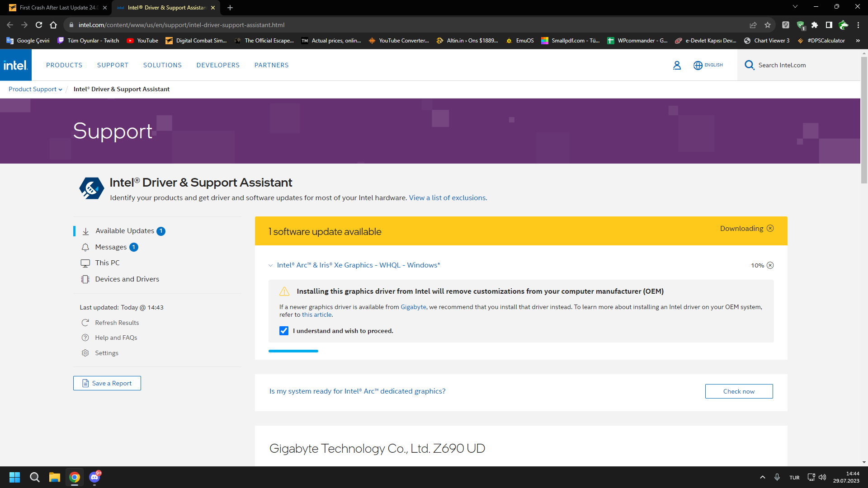Viewport: 868px width, 488px height.
Task: Open the PRODUCTS menu
Action: pos(64,65)
